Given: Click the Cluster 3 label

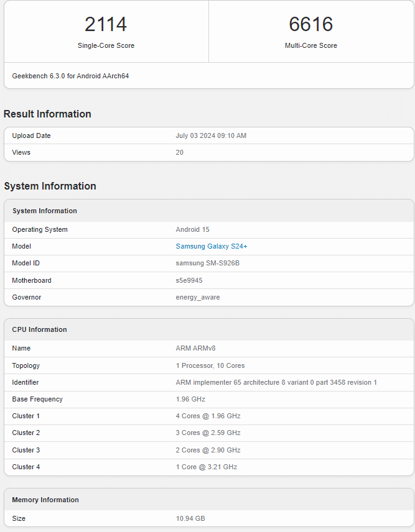Looking at the screenshot, I should click(x=26, y=450).
